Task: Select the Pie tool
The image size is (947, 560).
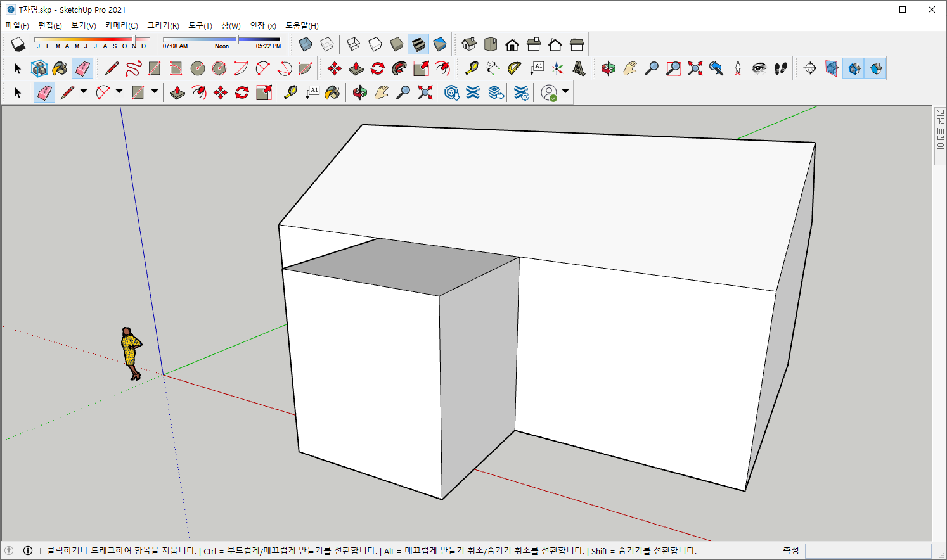Action: click(x=306, y=68)
